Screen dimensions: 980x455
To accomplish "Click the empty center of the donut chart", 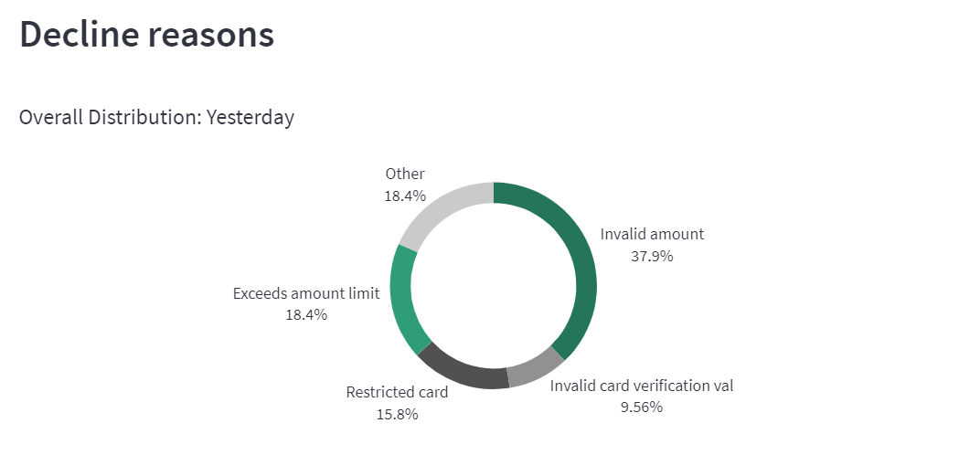I will click(494, 286).
